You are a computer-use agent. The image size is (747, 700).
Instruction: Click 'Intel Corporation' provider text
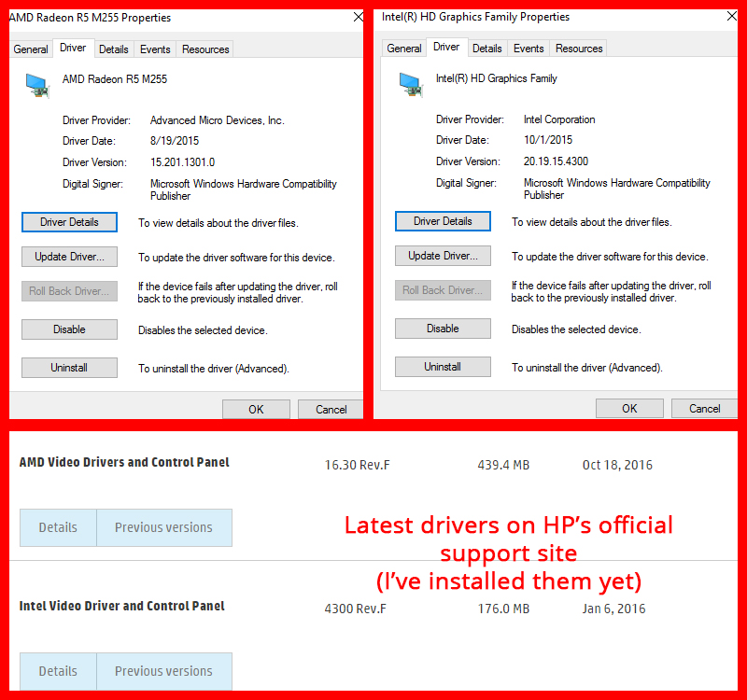[559, 119]
